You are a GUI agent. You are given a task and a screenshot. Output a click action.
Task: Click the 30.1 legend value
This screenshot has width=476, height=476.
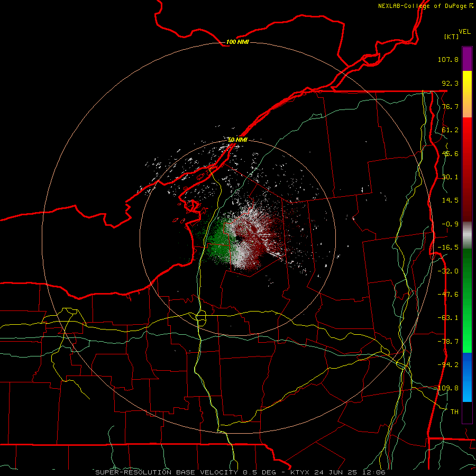point(450,177)
